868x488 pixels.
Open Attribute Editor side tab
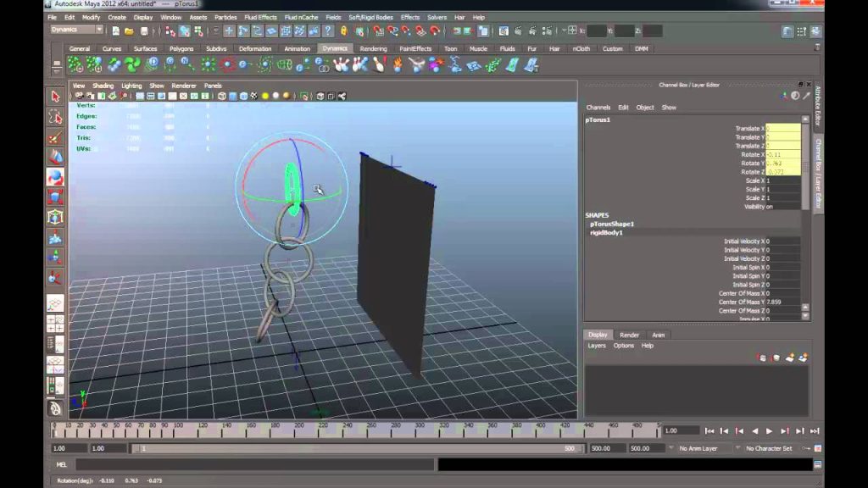818,106
